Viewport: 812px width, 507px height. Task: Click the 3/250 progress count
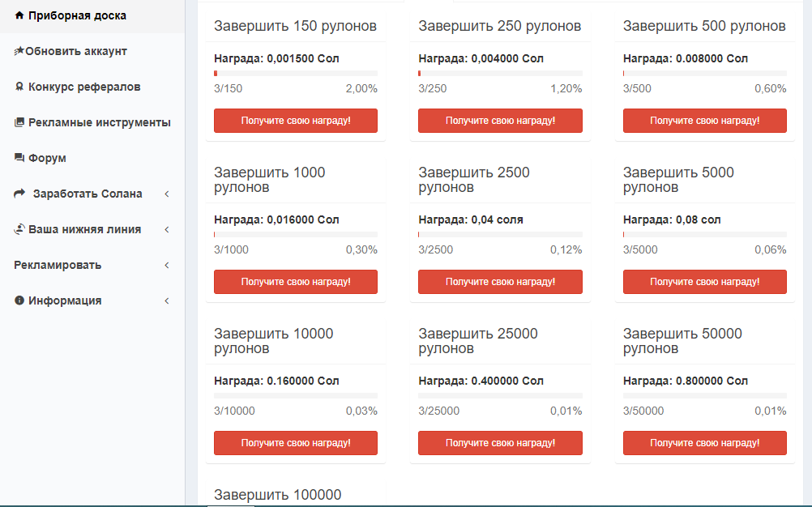click(433, 88)
